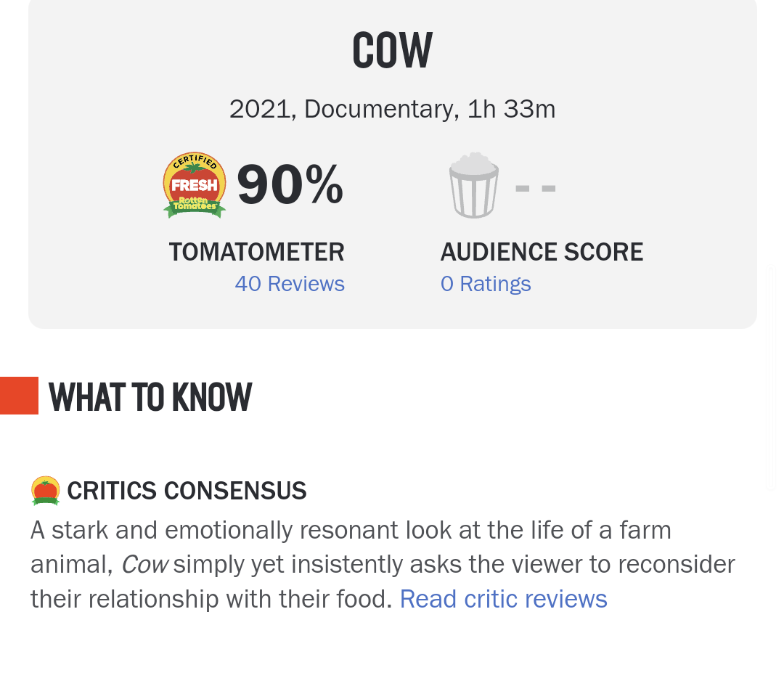Click the empty audience score dashes
The height and width of the screenshot is (678, 784).
coord(536,189)
